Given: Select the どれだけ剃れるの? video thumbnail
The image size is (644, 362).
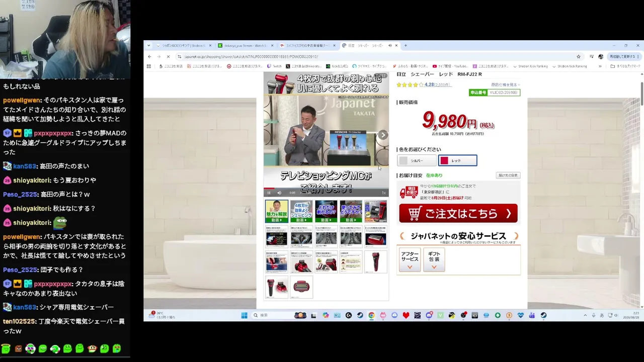Looking at the screenshot, I should coord(326,211).
